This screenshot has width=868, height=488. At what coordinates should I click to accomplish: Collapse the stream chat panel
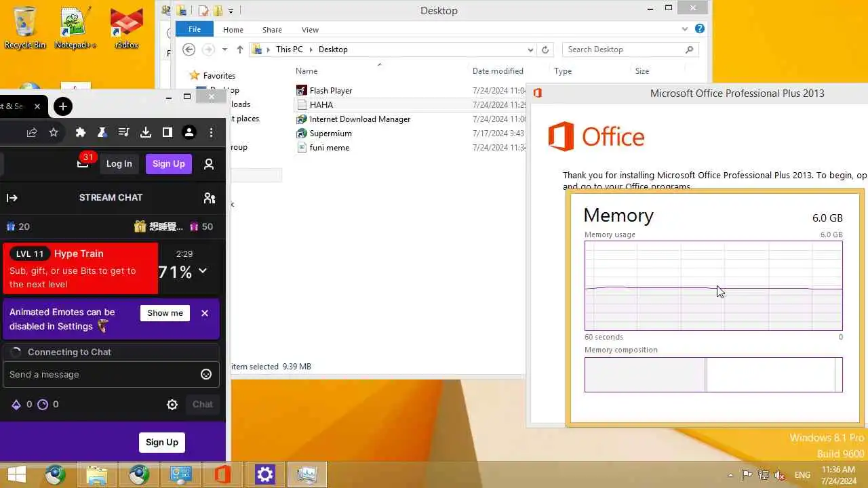[x=12, y=198]
